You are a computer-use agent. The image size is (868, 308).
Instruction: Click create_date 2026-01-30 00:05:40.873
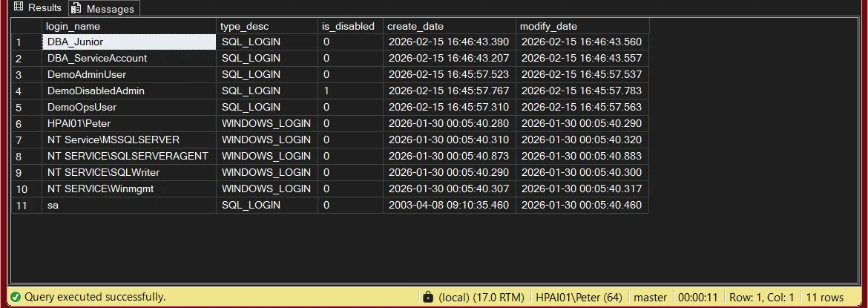point(450,156)
